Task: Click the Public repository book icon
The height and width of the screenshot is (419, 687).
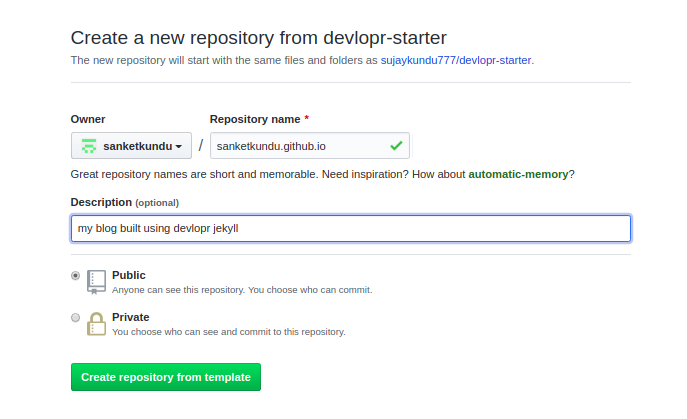Action: 96,282
